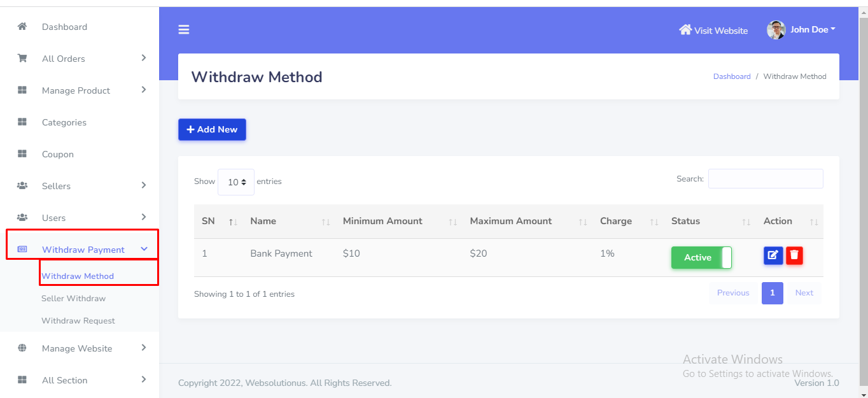Viewport: 868px width, 398px height.
Task: Click the Sellers group icon in sidebar
Action: [22, 186]
